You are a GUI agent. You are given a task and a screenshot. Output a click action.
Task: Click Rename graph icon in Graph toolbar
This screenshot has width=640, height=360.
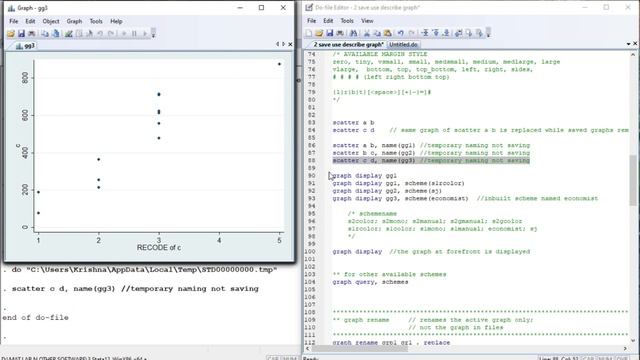(x=56, y=33)
